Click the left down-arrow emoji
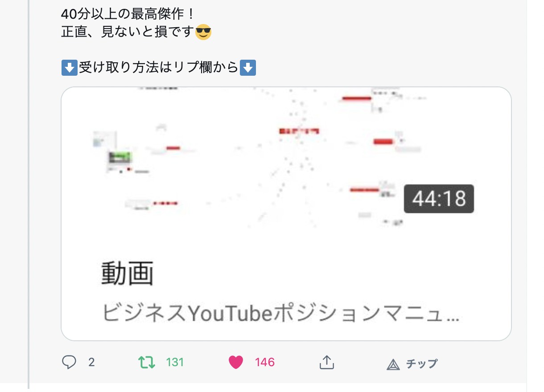 (69, 68)
